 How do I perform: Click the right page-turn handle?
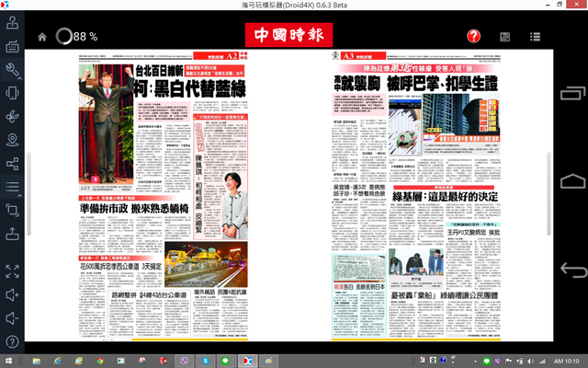tap(548, 194)
